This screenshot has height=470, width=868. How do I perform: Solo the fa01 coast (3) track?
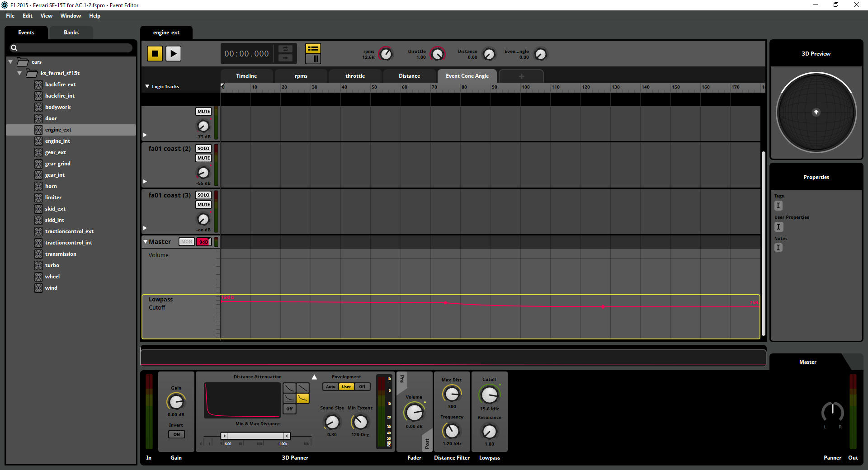(203, 195)
